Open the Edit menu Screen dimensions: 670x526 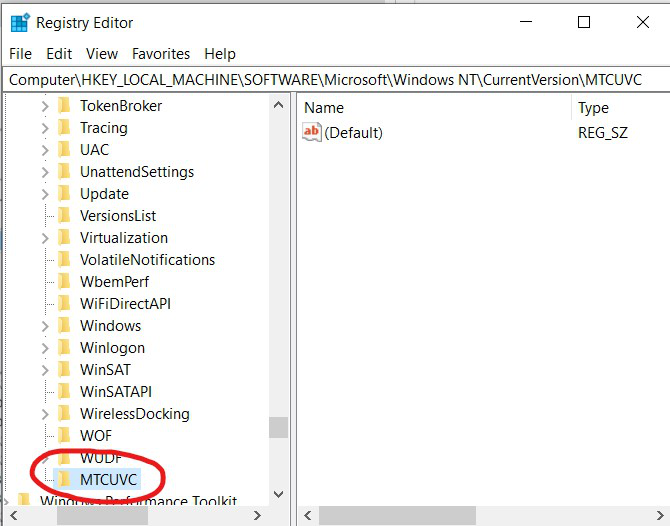pyautogui.click(x=59, y=54)
